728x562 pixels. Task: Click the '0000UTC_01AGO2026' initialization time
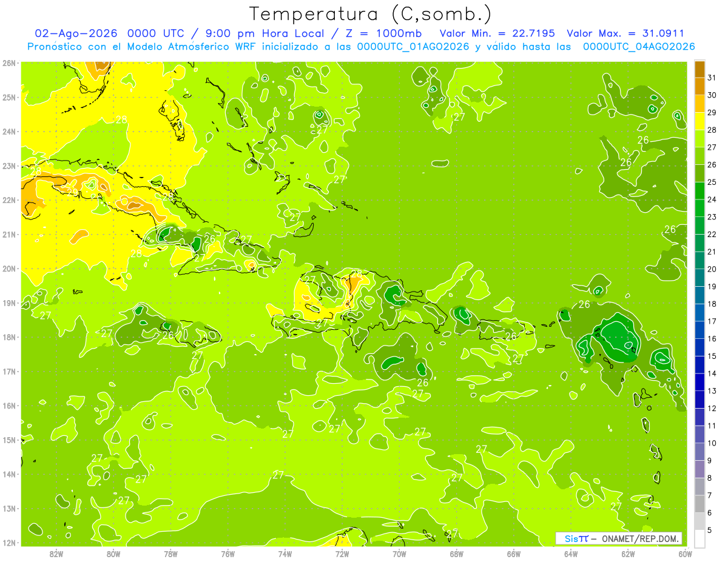[x=413, y=47]
